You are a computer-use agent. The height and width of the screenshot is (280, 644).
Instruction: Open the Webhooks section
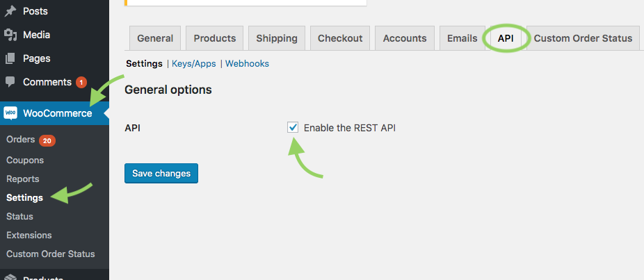(248, 64)
